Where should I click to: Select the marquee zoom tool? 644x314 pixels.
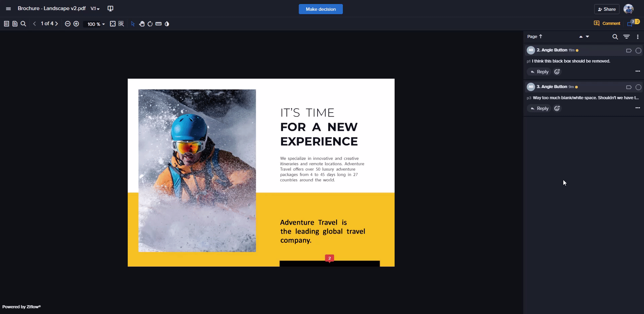[x=121, y=24]
